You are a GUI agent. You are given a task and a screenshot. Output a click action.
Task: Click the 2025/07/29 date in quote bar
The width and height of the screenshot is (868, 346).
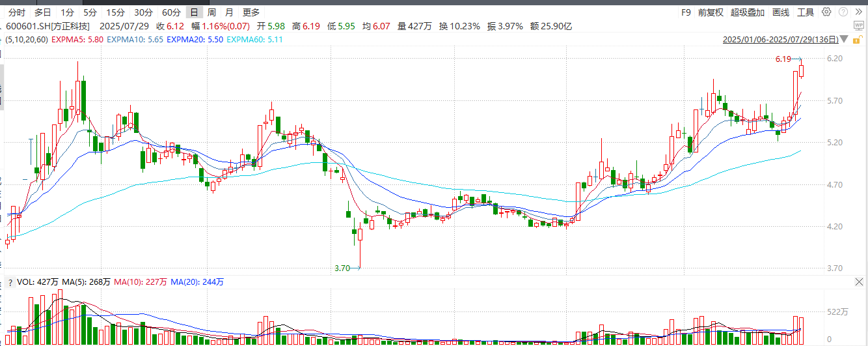(x=124, y=26)
